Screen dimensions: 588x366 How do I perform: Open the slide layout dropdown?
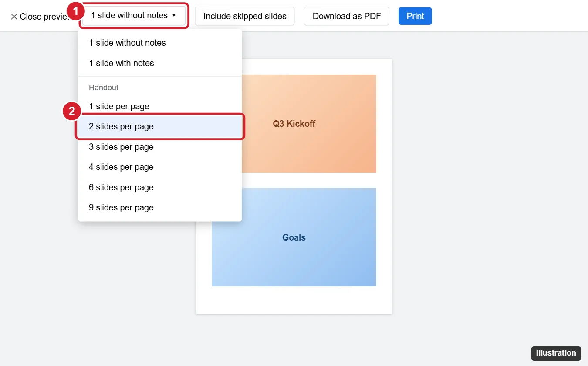tap(134, 16)
